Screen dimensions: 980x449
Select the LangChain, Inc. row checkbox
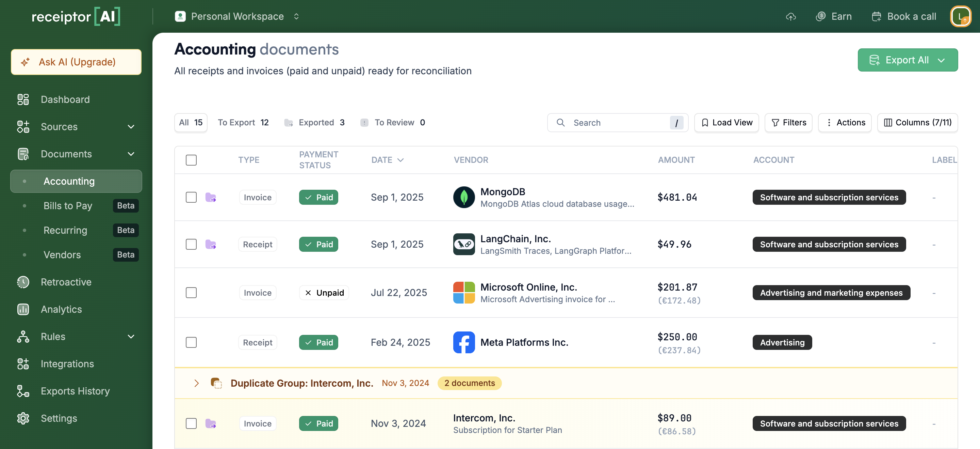(191, 244)
